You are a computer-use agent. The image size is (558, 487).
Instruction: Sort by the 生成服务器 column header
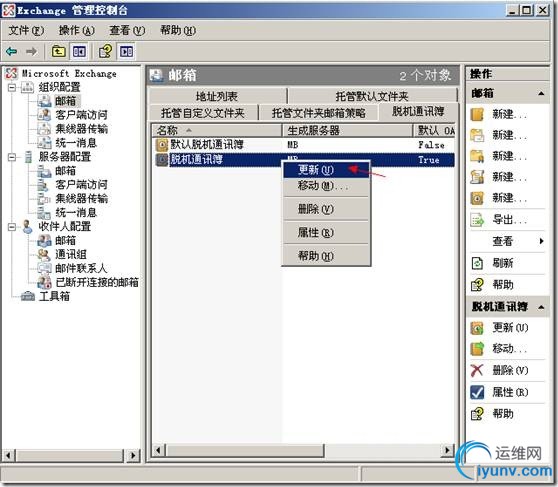347,131
